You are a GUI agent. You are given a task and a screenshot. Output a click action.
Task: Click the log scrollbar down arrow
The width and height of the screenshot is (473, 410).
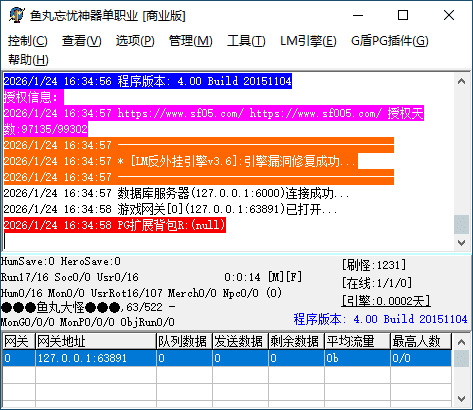(x=461, y=243)
